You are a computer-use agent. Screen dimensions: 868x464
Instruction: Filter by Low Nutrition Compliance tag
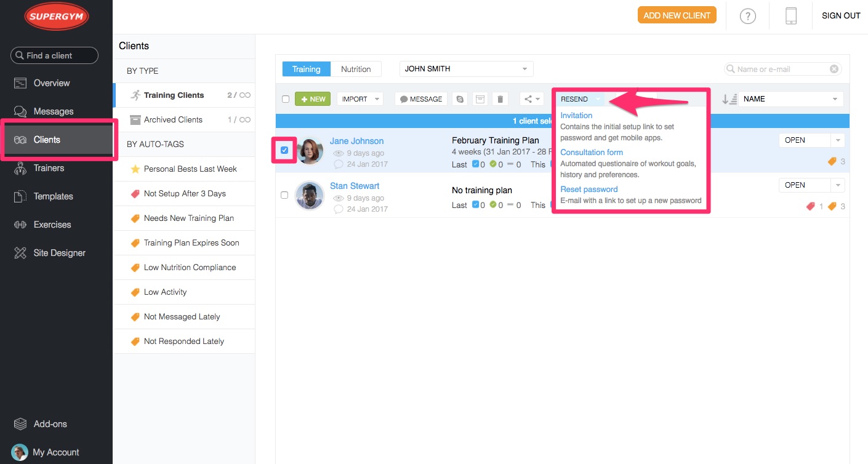pos(184,268)
